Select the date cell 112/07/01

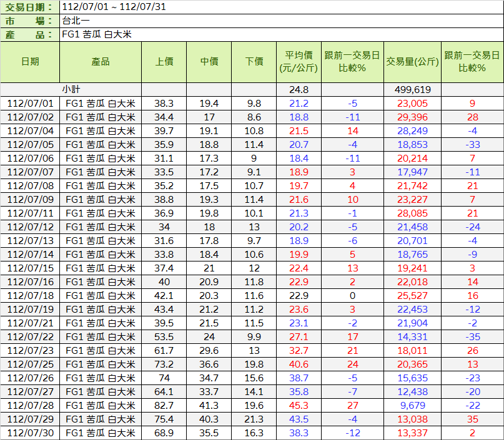pos(30,103)
